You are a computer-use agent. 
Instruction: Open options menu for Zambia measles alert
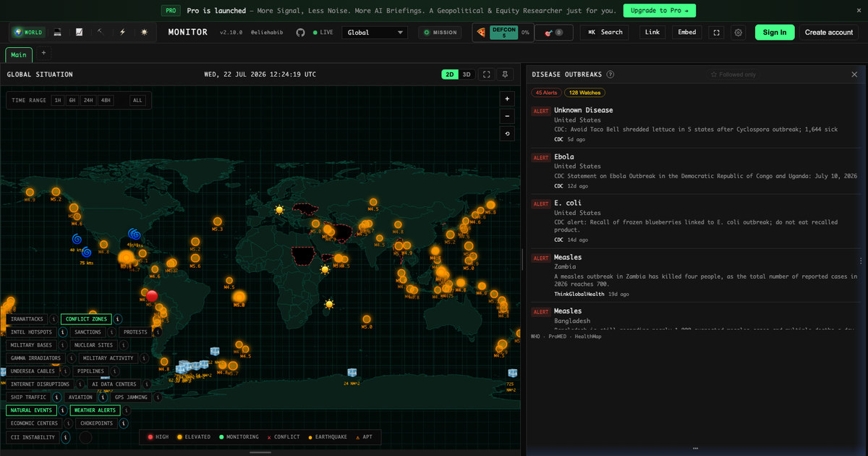(x=861, y=261)
